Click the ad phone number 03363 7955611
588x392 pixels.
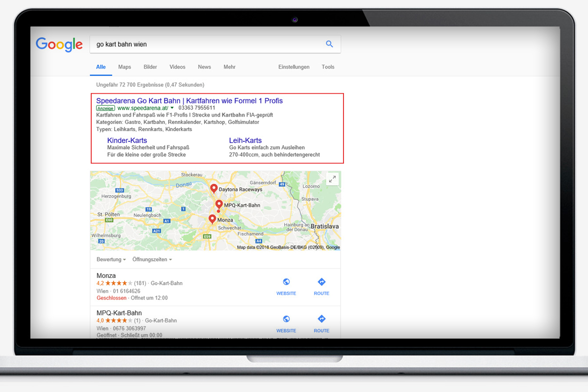click(196, 108)
